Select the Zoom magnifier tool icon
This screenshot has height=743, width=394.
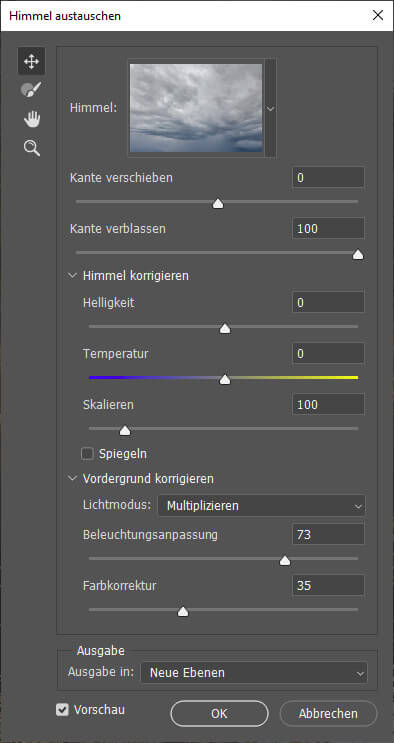32,148
